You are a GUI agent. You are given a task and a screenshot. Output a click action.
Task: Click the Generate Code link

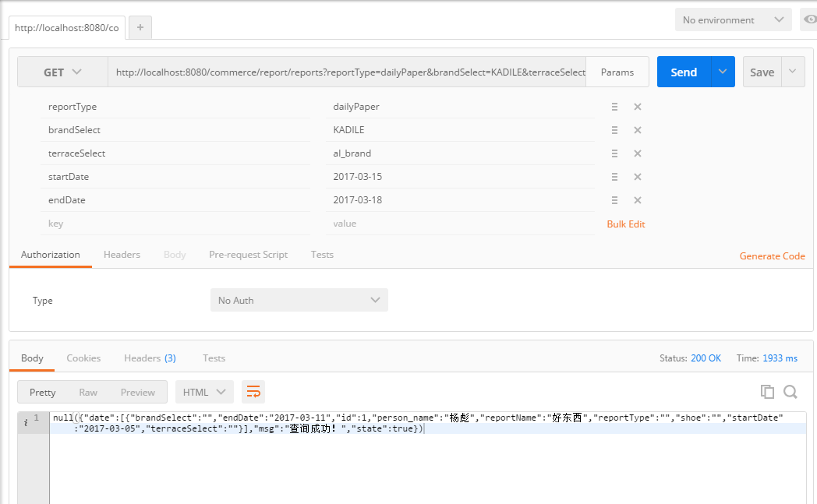point(773,256)
